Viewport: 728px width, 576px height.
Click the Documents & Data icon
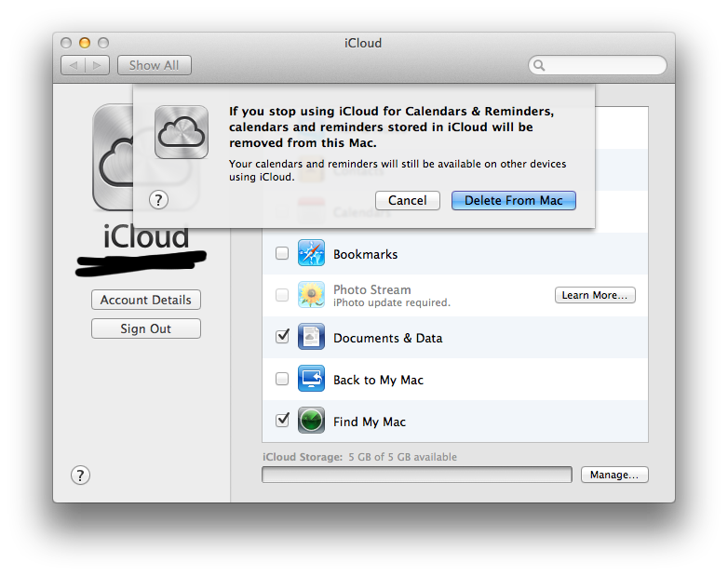click(311, 337)
